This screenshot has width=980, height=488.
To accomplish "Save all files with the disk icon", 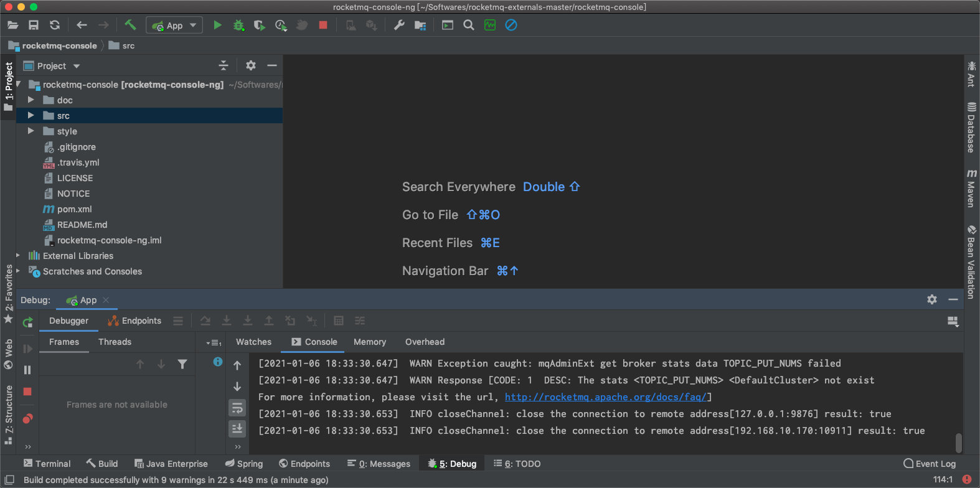I will (x=34, y=26).
